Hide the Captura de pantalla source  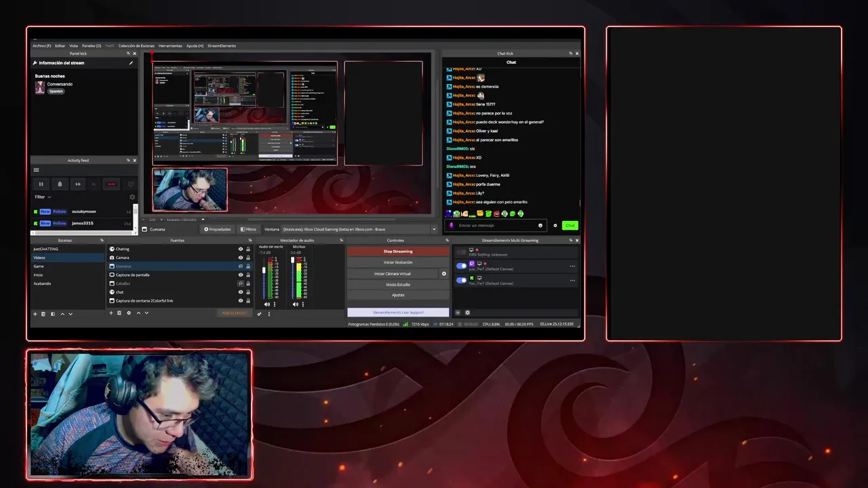point(241,275)
